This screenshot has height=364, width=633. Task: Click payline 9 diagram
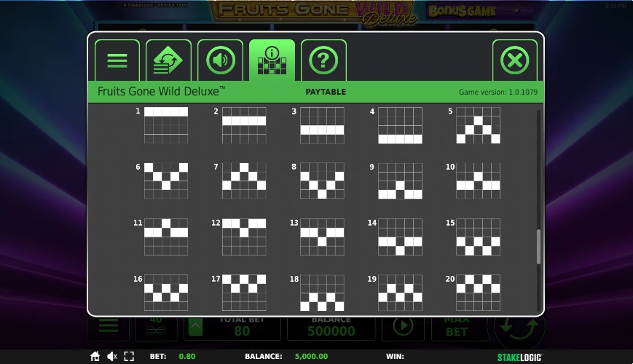click(400, 181)
